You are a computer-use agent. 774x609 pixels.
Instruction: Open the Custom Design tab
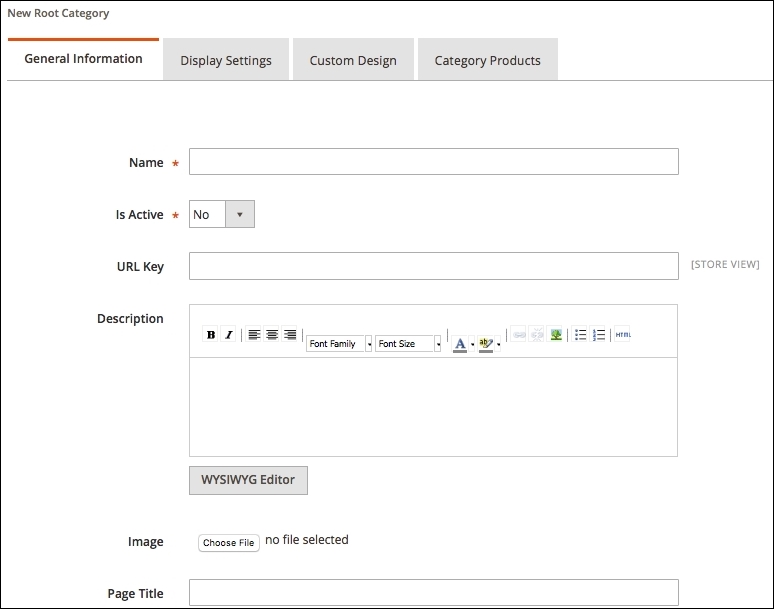(353, 60)
